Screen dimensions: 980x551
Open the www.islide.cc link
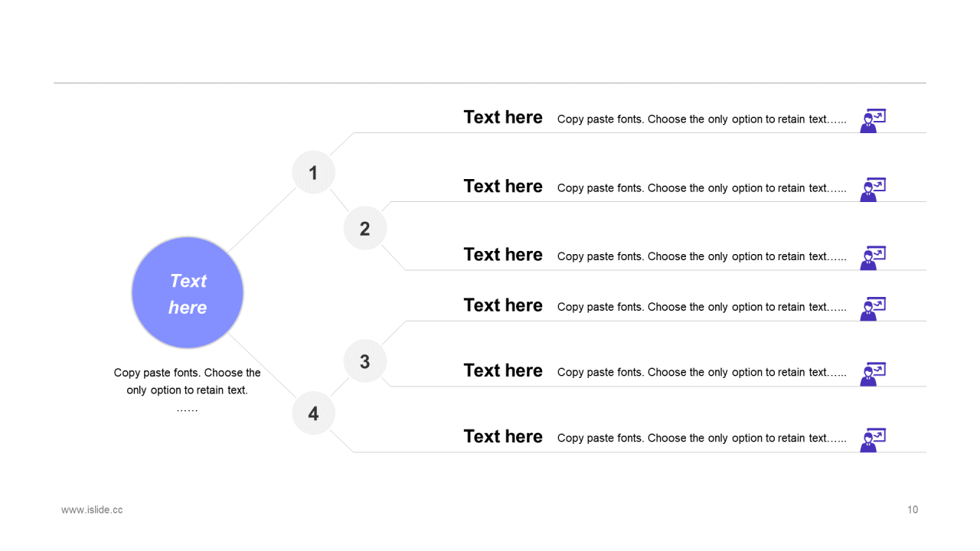92,510
